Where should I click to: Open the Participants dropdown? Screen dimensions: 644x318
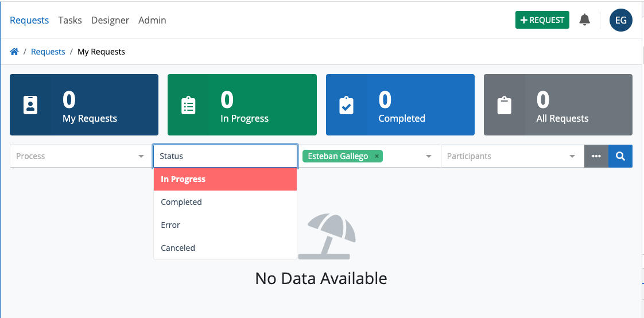(x=513, y=156)
